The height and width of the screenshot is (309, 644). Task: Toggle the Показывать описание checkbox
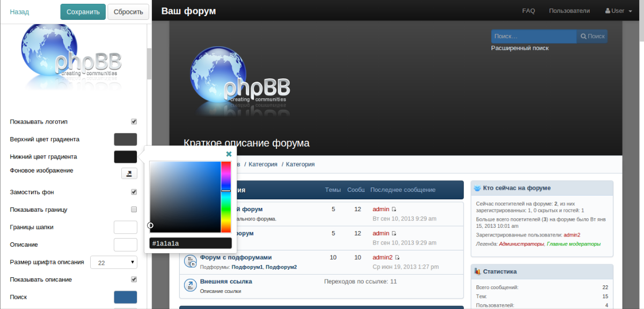[x=134, y=279]
